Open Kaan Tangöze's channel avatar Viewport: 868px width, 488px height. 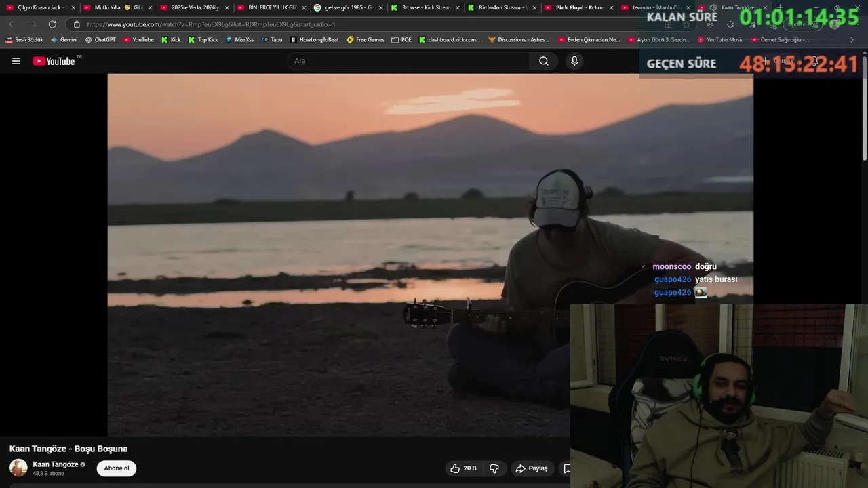point(18,468)
